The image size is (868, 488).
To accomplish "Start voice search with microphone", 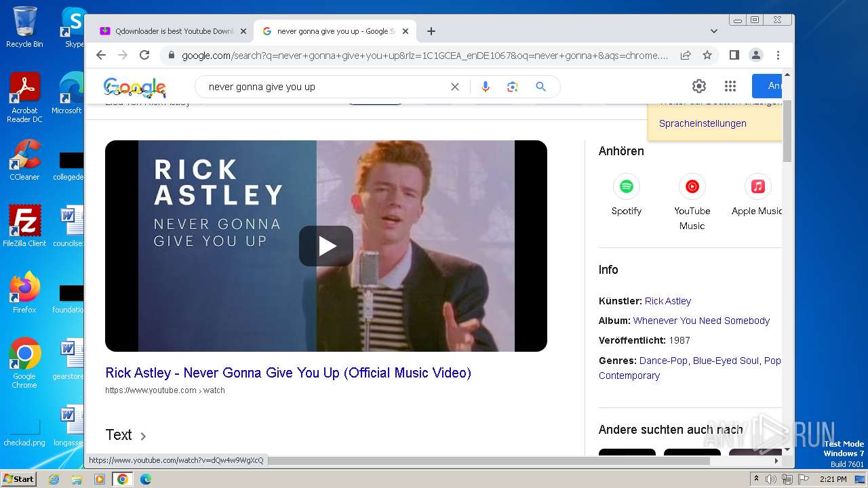I will (485, 87).
